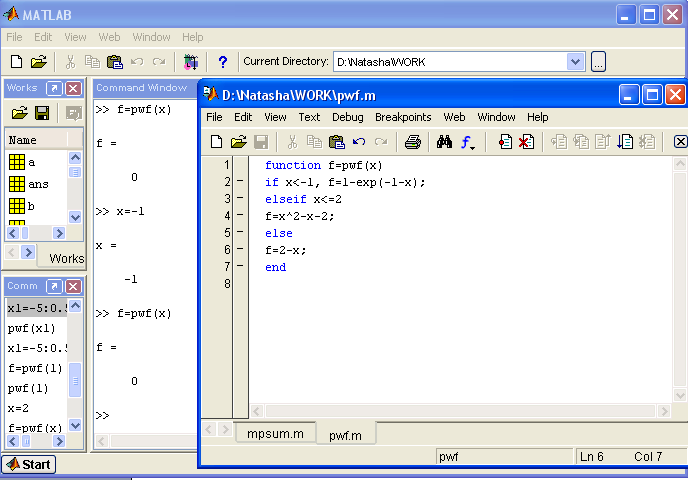Click New document icon in editor toolbar
The height and width of the screenshot is (480, 688).
pyautogui.click(x=216, y=142)
